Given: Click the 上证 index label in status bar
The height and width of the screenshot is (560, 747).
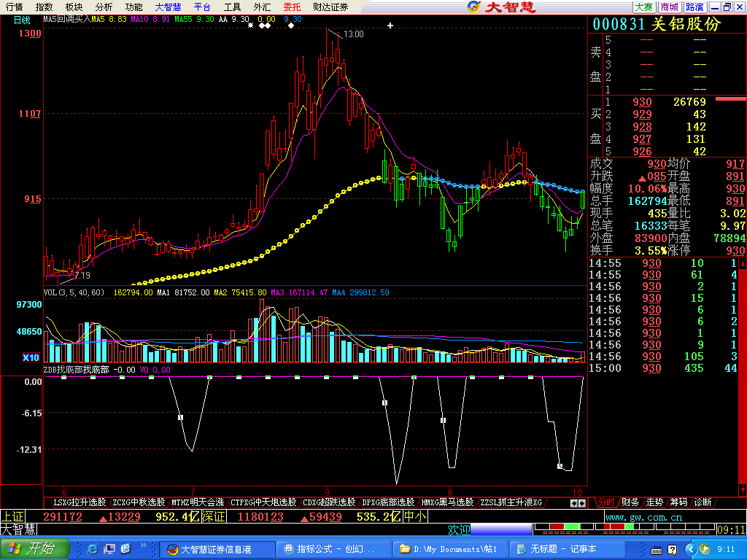Looking at the screenshot, I should pos(12,516).
